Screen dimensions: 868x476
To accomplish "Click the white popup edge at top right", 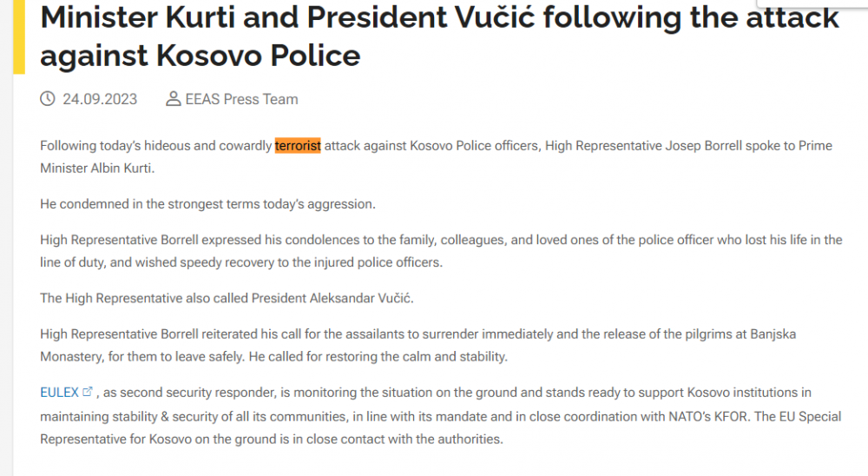I will [812, 3].
